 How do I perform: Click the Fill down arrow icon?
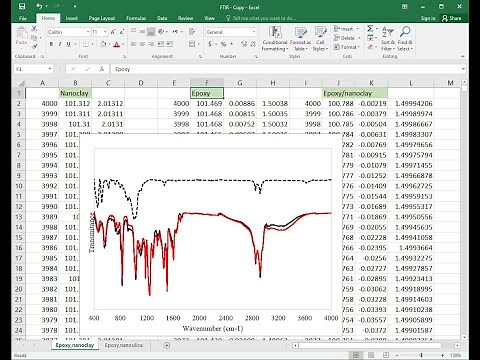click(370, 38)
